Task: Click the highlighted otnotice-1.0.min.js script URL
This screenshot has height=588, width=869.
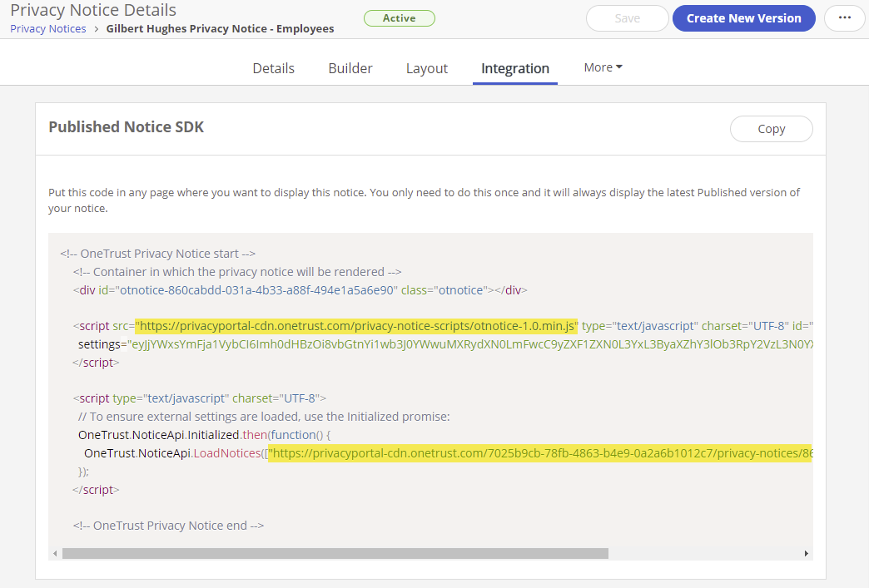Action: click(x=356, y=326)
